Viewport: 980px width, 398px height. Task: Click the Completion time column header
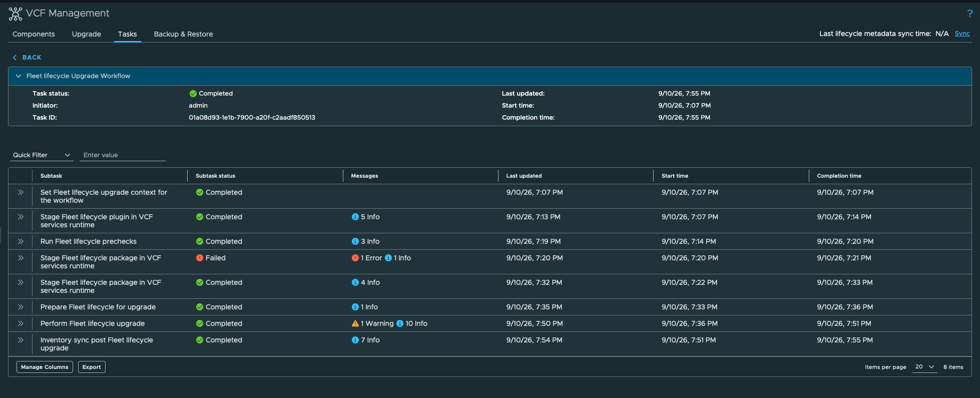839,176
